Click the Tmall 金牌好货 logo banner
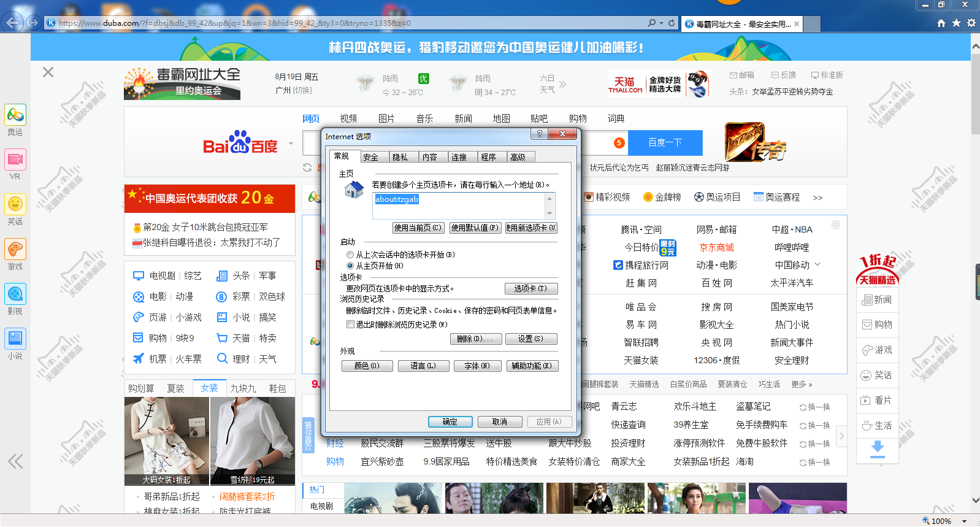The height and width of the screenshot is (527, 980). click(658, 84)
